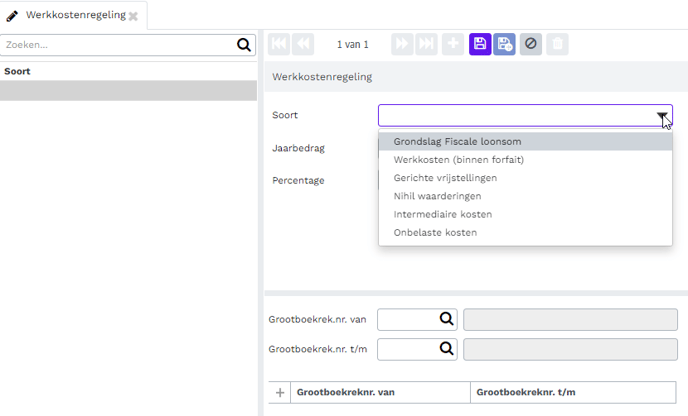Click the magnifier in the Zoeken box
The width and height of the screenshot is (688, 416).
(244, 45)
